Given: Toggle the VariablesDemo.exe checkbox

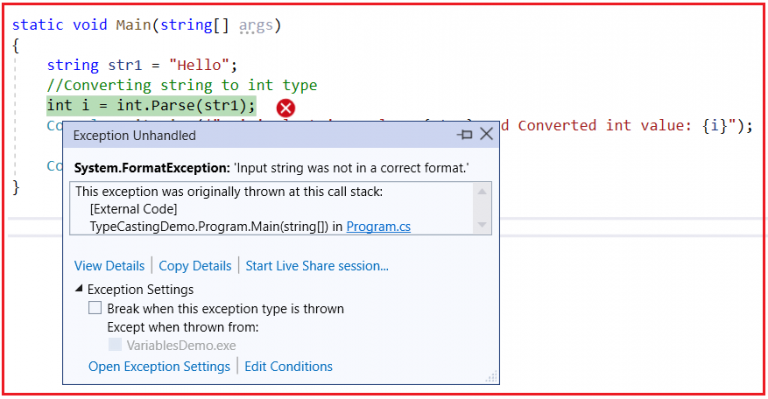Looking at the screenshot, I should tap(115, 345).
